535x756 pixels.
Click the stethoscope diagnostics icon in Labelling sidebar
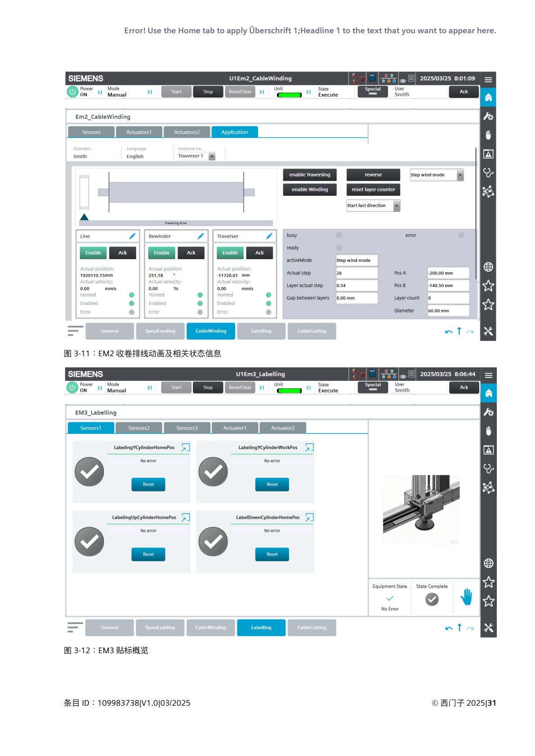488,469
